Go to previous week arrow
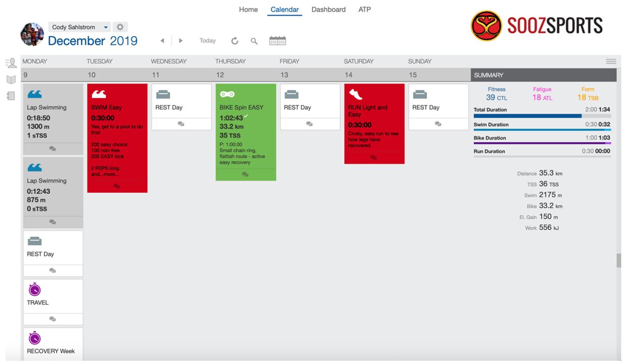Viewport: 624px width, 364px height. (x=162, y=41)
